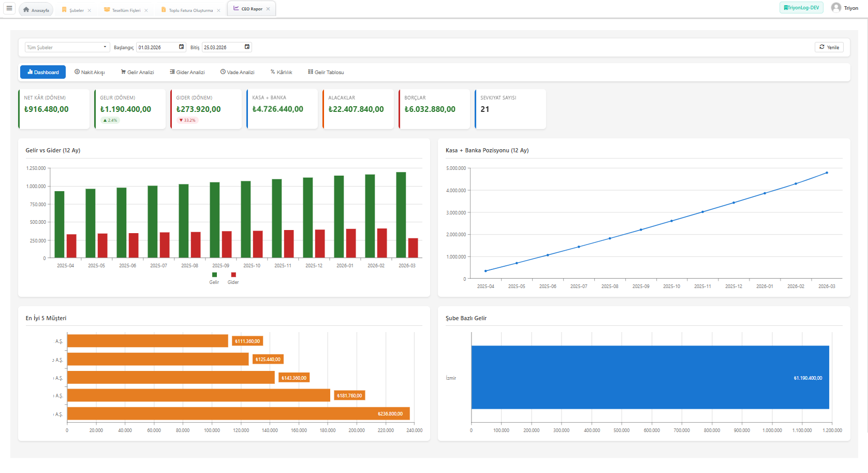Viewport: 868px width, 473px height.
Task: Open the Bitiş date calendar icon
Action: pyautogui.click(x=247, y=47)
